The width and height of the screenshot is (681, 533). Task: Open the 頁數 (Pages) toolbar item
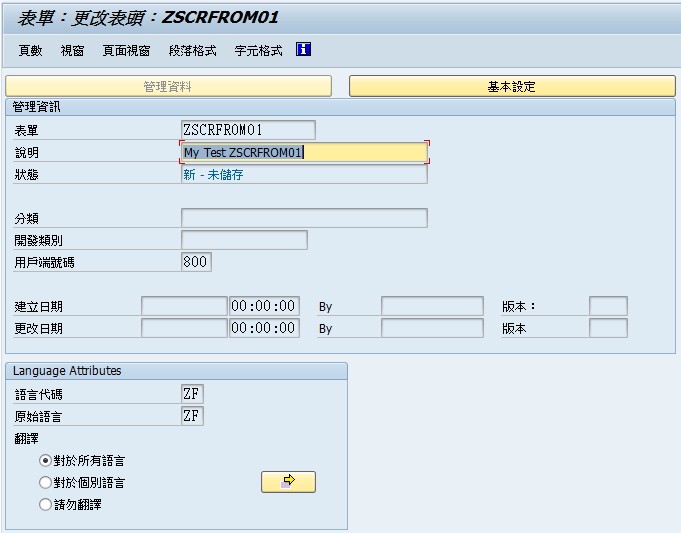tap(30, 51)
